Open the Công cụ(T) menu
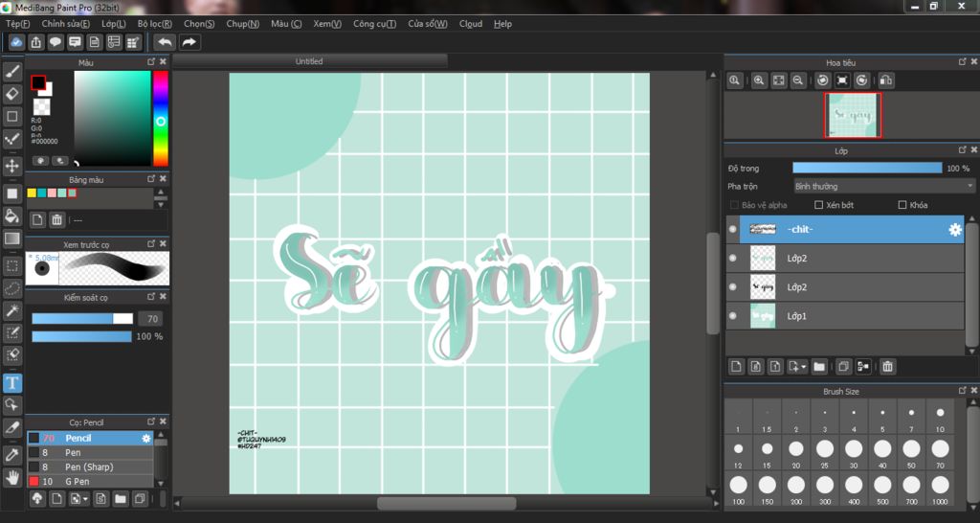 click(x=374, y=24)
